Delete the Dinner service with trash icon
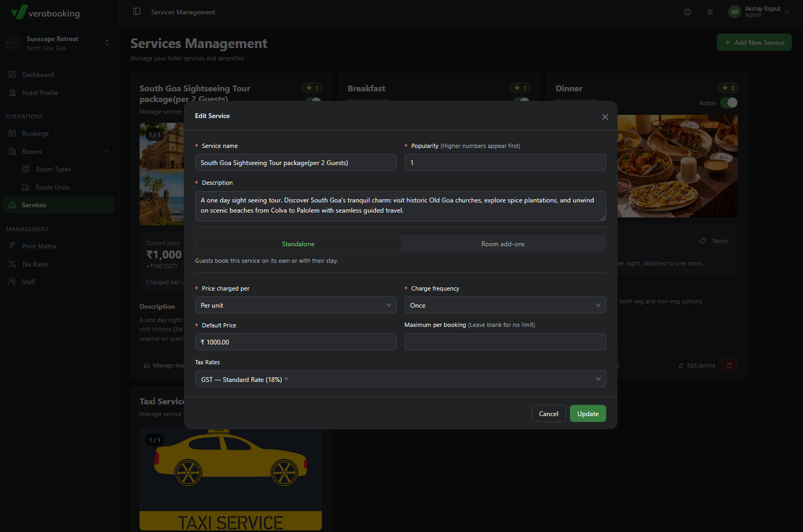This screenshot has height=532, width=803. tap(729, 365)
